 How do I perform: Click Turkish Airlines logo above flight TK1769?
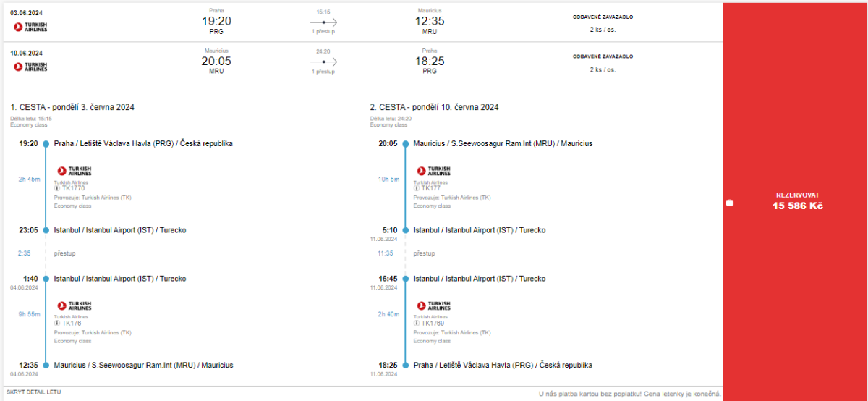[x=433, y=306]
